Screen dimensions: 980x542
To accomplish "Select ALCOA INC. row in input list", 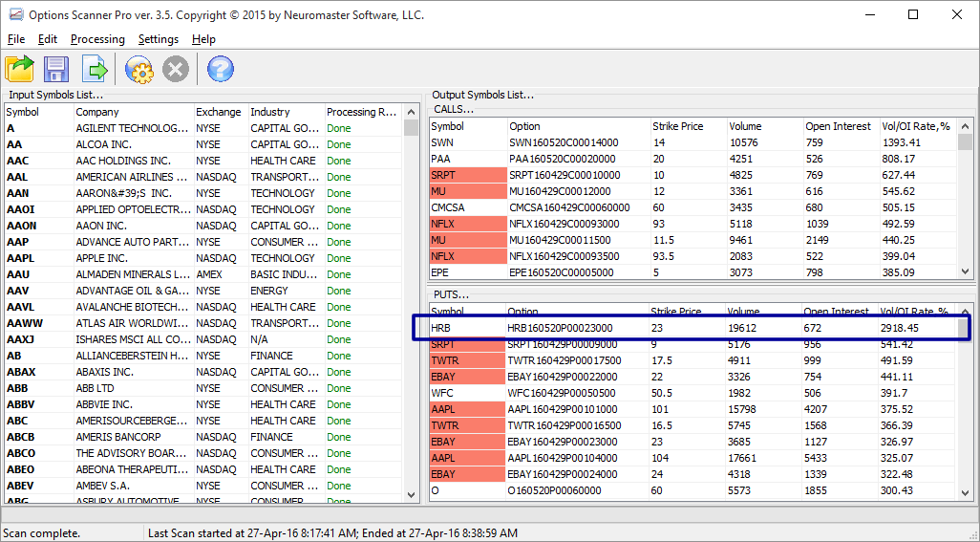I will pos(203,144).
